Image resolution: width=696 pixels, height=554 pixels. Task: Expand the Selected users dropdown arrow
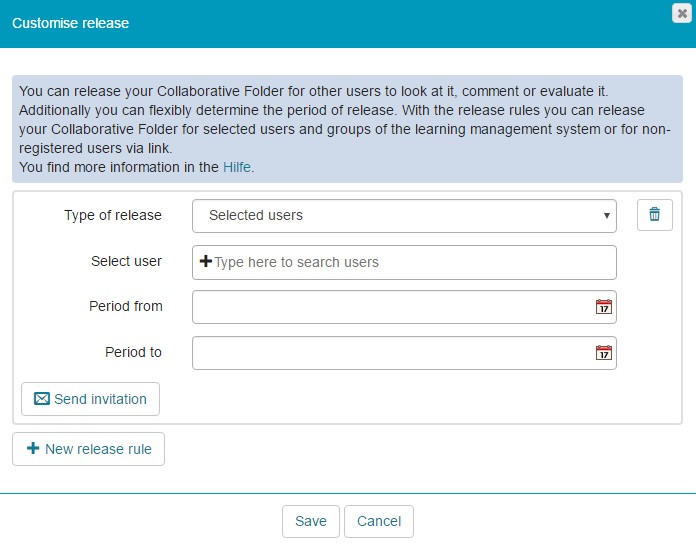coord(606,215)
